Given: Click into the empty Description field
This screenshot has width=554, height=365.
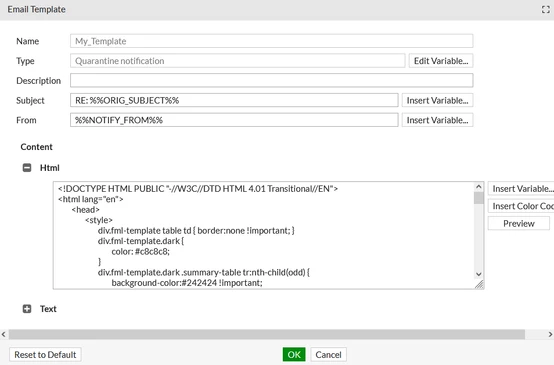Looking at the screenshot, I should click(x=271, y=81).
